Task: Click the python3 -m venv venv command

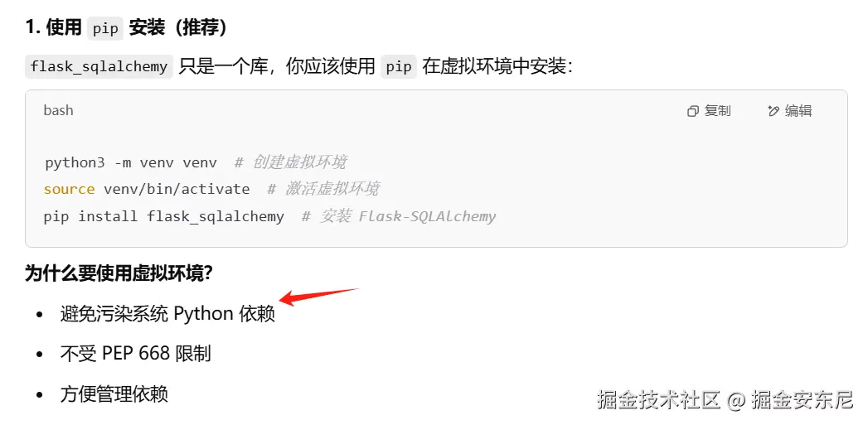Action: coord(131,162)
